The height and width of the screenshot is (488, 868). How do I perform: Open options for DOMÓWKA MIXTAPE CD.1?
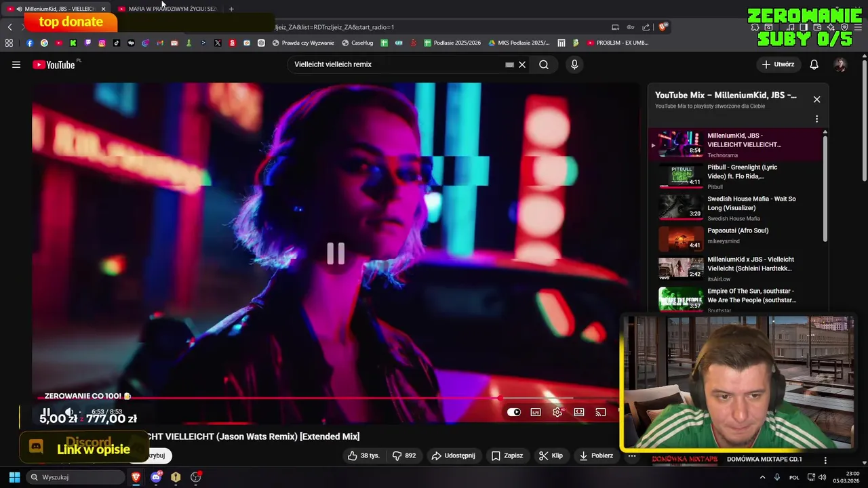(825, 460)
